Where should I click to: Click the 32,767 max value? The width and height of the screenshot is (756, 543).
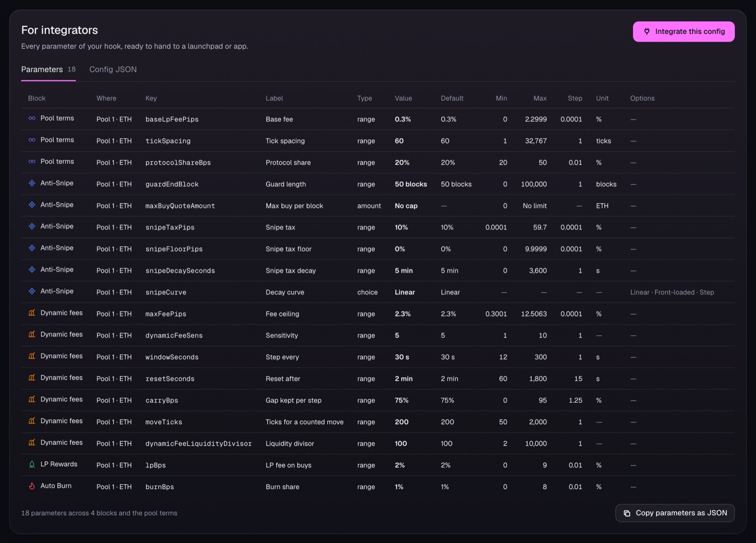coord(536,141)
